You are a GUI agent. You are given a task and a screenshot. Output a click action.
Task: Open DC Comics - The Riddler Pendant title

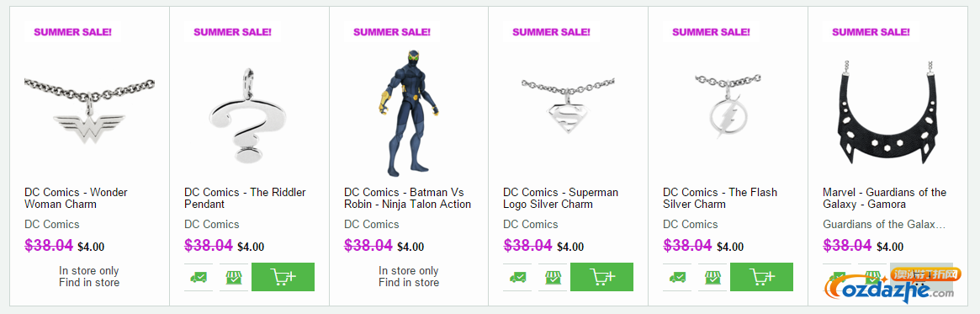(245, 199)
